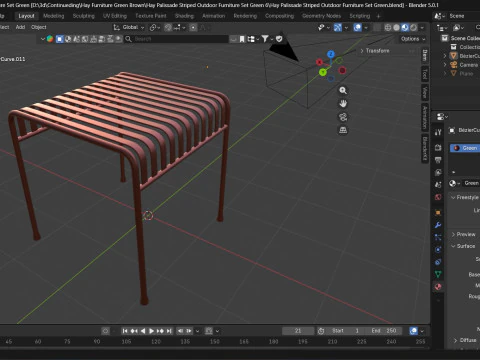
Task: Click the shield icon in header
Action: (279, 39)
